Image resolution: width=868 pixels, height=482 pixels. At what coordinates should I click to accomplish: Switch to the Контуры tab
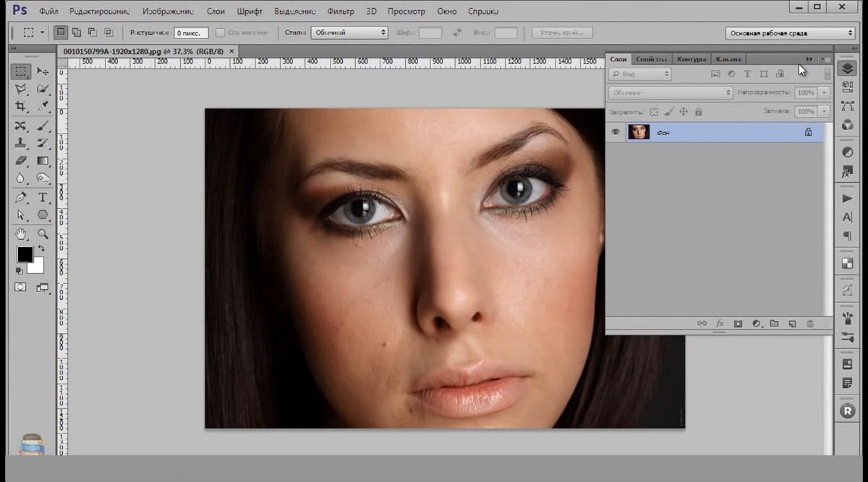coord(691,59)
